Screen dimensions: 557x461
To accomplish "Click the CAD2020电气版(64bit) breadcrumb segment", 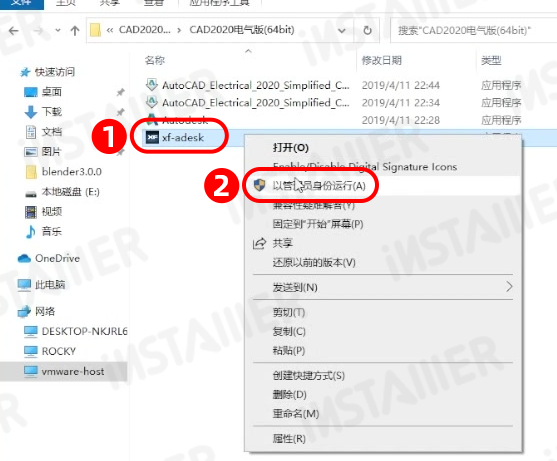I will click(242, 30).
